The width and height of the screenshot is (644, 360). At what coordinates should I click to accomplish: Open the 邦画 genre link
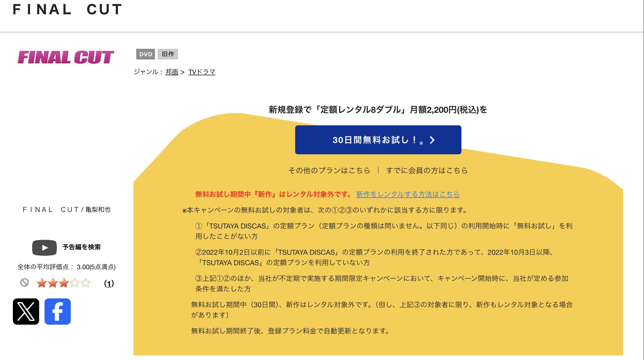[x=172, y=72]
